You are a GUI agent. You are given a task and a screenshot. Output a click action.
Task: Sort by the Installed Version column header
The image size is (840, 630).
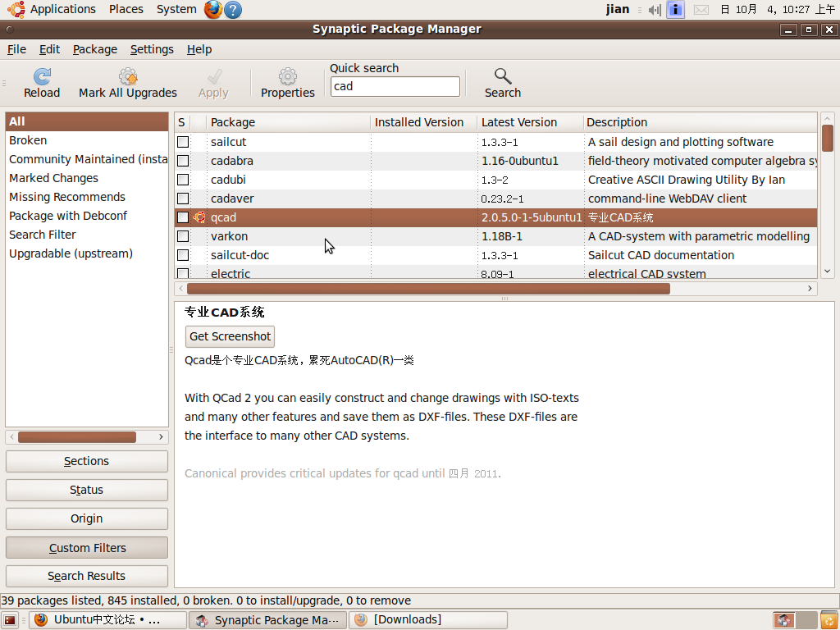[x=424, y=122]
